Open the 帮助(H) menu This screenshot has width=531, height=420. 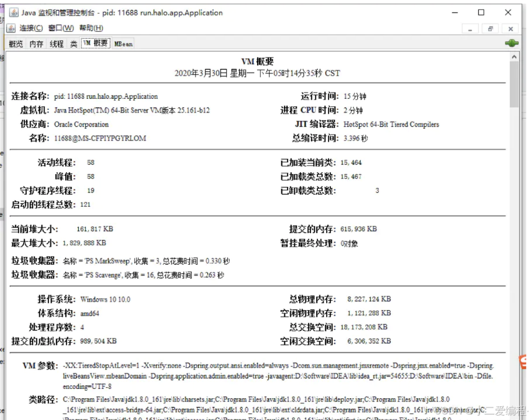click(91, 28)
